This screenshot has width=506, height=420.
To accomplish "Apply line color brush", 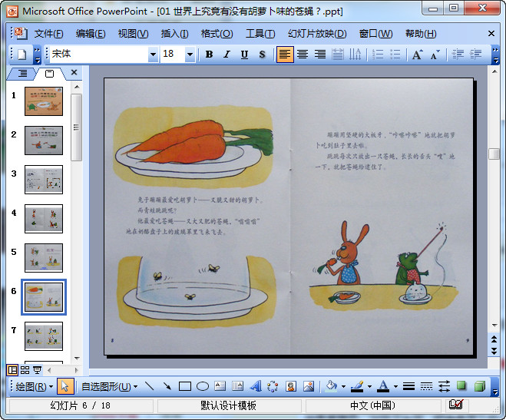I will (x=357, y=386).
